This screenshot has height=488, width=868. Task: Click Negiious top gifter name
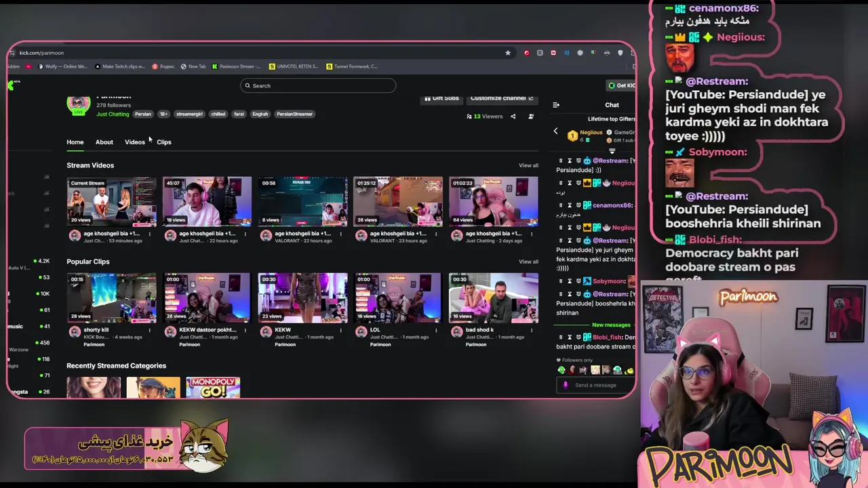pos(591,132)
